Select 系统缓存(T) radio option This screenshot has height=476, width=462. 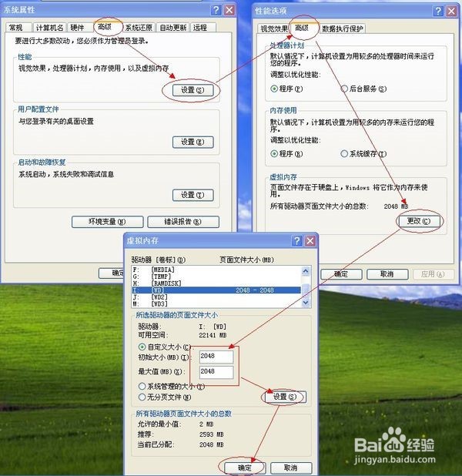[x=363, y=153]
